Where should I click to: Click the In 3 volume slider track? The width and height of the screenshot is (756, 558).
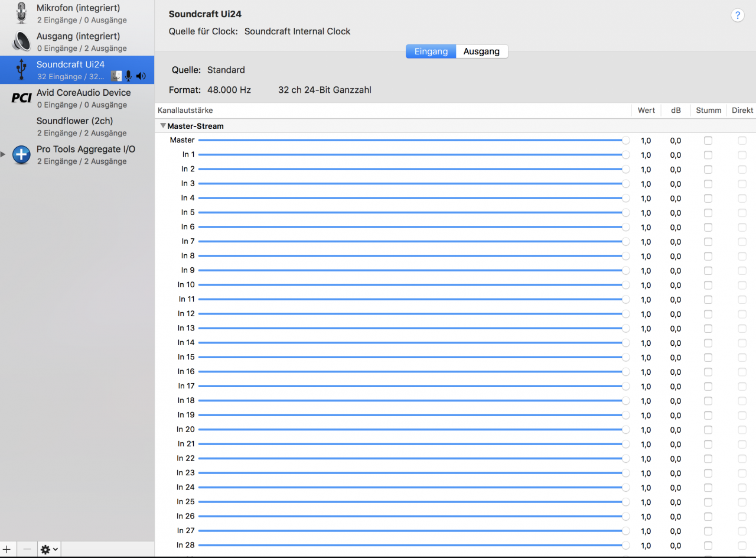coord(413,183)
